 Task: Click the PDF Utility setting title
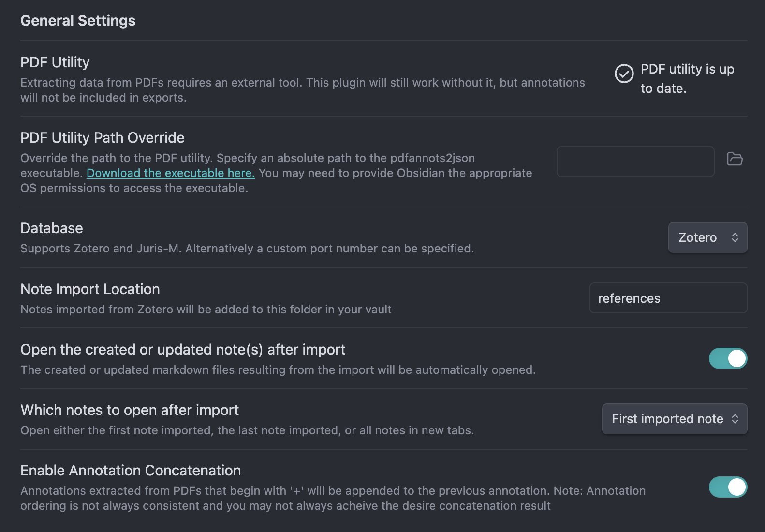pyautogui.click(x=55, y=62)
